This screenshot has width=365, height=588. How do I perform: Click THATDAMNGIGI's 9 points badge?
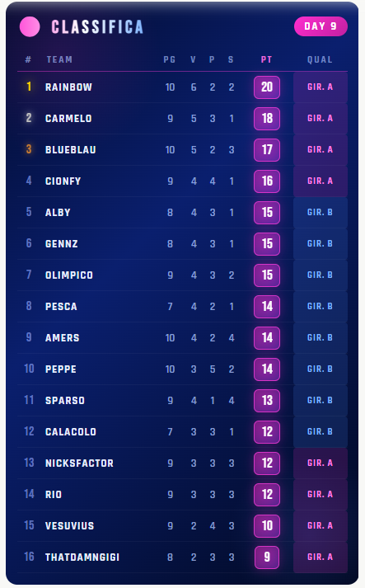point(267,557)
